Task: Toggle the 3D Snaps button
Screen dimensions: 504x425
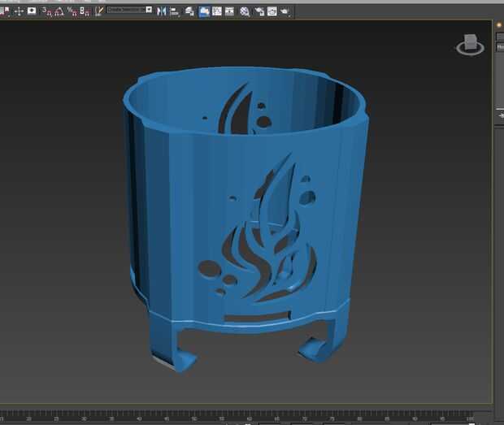Action: 46,11
